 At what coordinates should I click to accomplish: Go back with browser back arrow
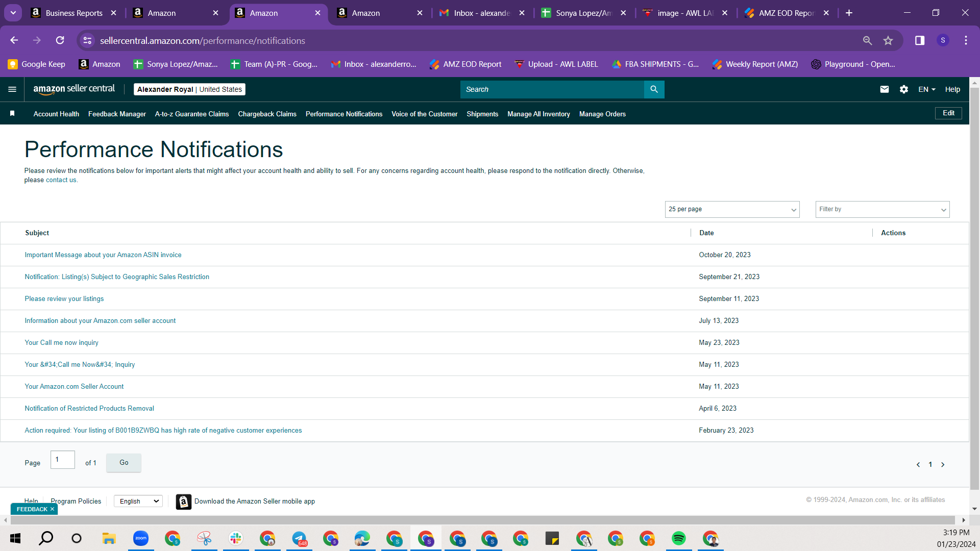pos(14,40)
